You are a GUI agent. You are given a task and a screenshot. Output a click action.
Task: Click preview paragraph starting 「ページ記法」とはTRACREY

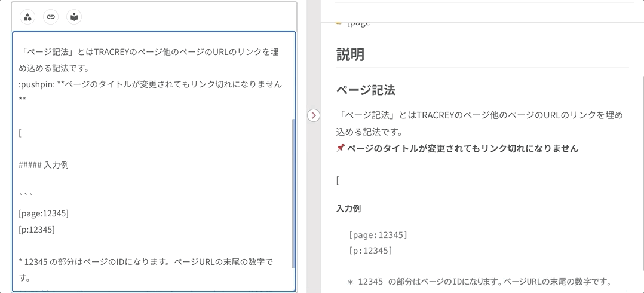[x=479, y=123]
